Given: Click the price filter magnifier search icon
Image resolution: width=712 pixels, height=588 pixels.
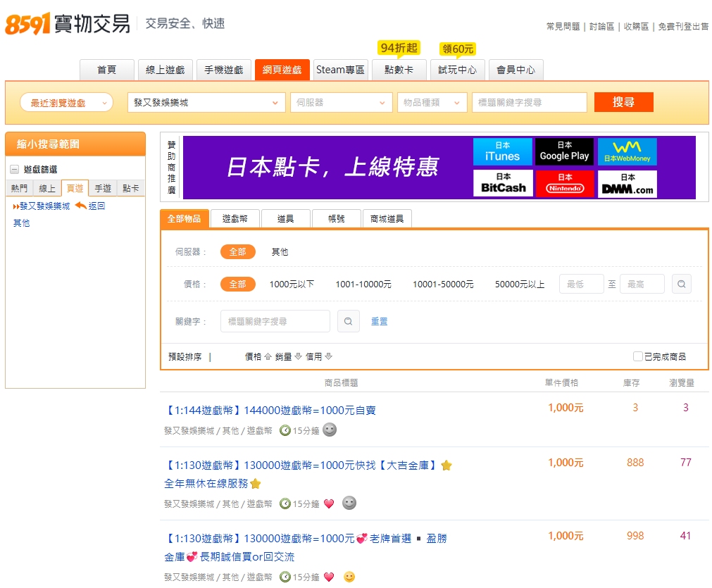Looking at the screenshot, I should 681,284.
